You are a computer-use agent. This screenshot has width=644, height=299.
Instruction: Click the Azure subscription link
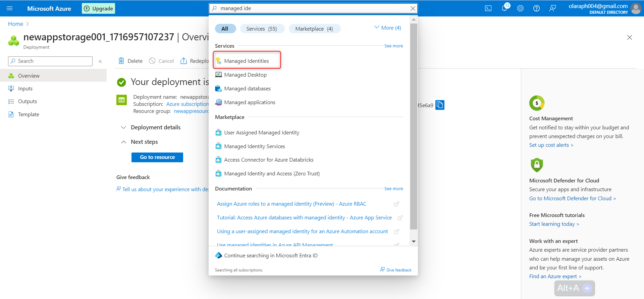coord(187,104)
